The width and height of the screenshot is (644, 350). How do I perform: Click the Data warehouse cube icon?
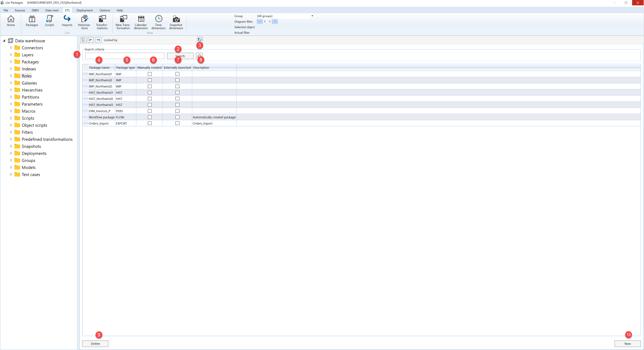[x=11, y=40]
